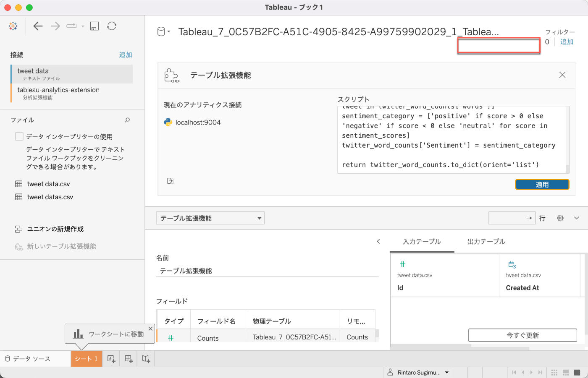This screenshot has height=378, width=588.
Task: Click 追加 link next to 接続
Action: coord(126,55)
